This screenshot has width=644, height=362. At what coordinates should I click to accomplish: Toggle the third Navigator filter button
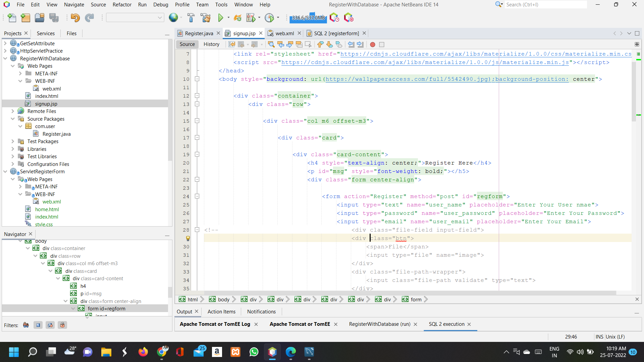(50, 325)
